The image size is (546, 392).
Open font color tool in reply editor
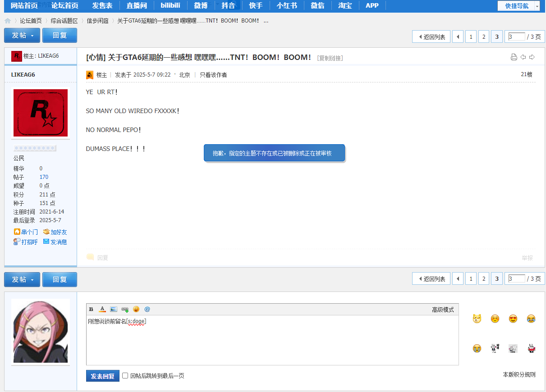tap(102, 309)
